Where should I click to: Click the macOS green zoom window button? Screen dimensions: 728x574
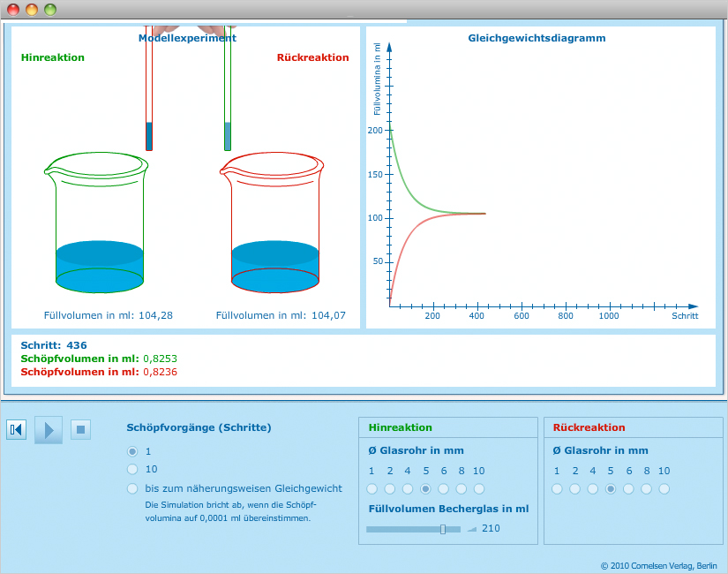click(x=50, y=10)
